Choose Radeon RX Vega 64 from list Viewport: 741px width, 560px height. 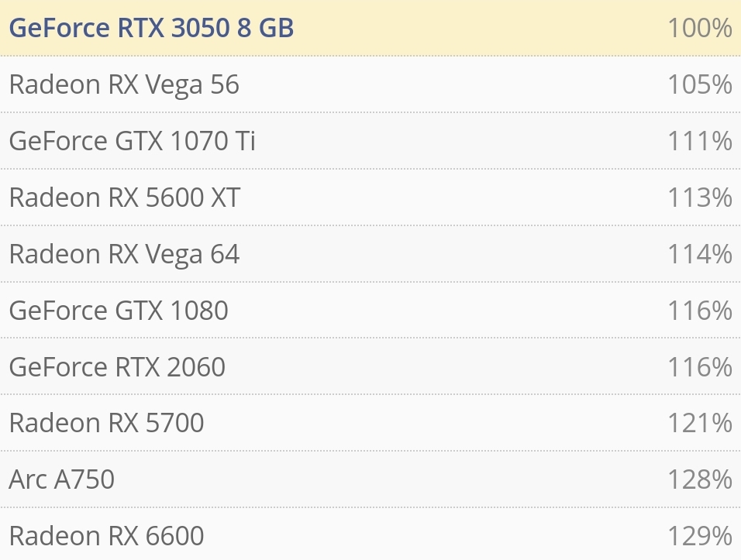(124, 254)
